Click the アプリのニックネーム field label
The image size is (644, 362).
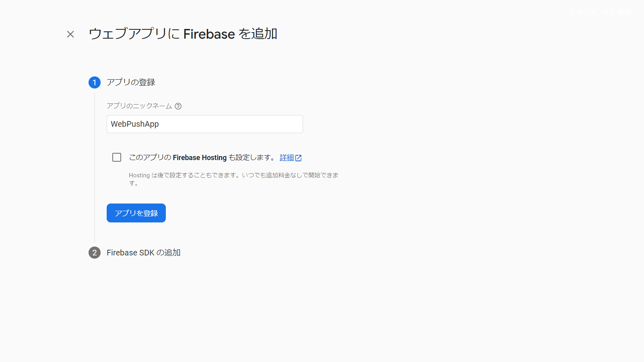[x=139, y=106]
